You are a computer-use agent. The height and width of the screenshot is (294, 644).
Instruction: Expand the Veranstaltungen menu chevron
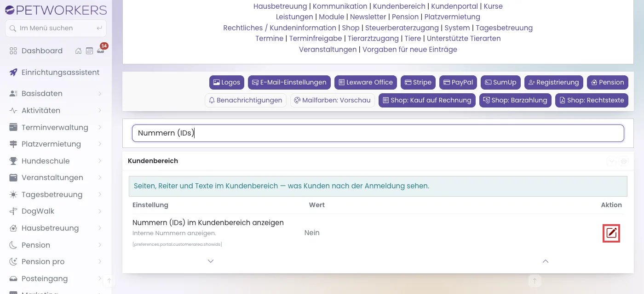100,178
